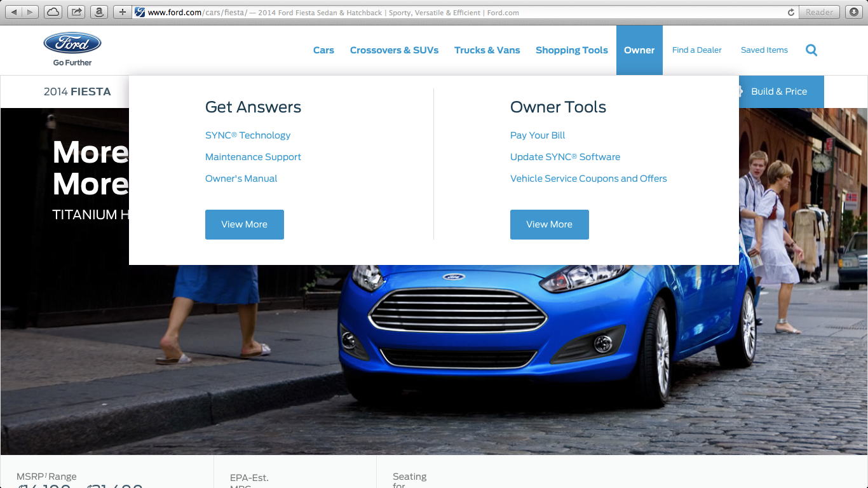Select the Owner menu tab
Image resolution: width=868 pixels, height=488 pixels.
point(639,50)
